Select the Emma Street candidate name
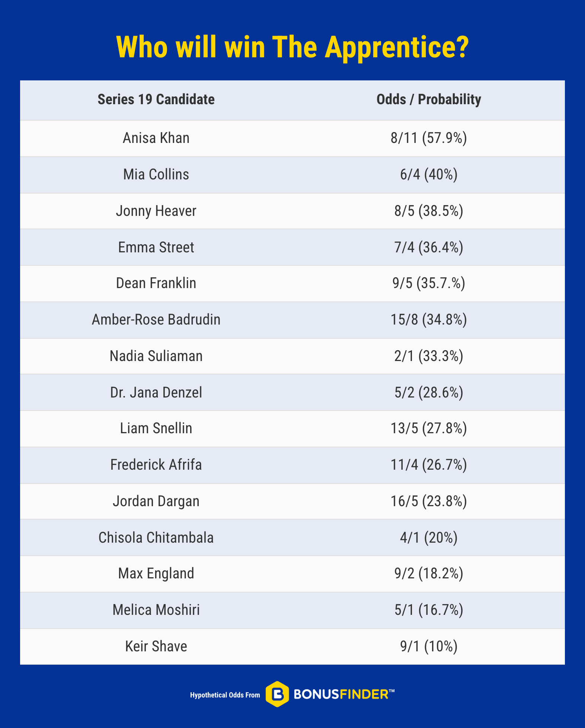This screenshot has width=585, height=728. click(156, 248)
